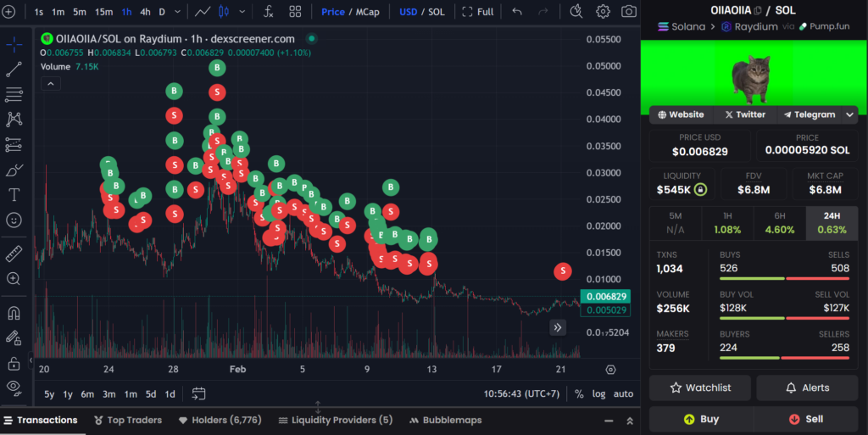Open chart settings gear
The height and width of the screenshot is (435, 868).
(x=603, y=12)
